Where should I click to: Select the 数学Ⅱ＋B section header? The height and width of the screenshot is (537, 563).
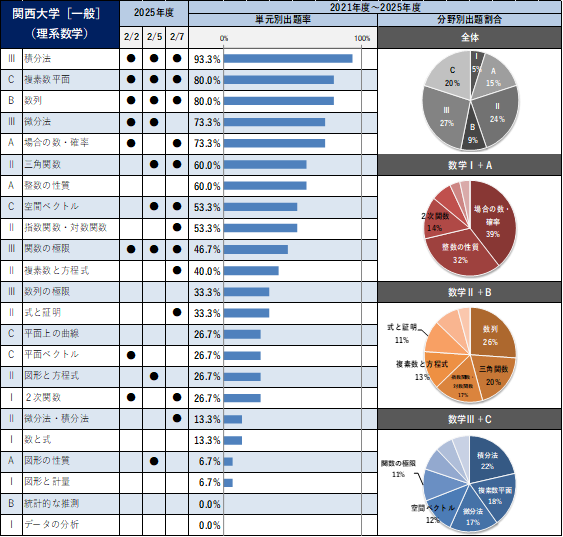point(469,292)
